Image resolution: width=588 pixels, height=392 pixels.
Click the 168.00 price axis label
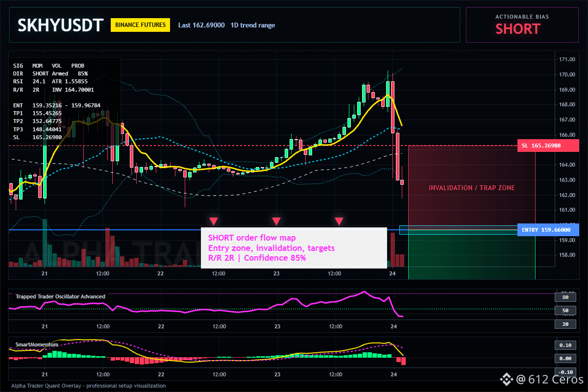click(567, 105)
